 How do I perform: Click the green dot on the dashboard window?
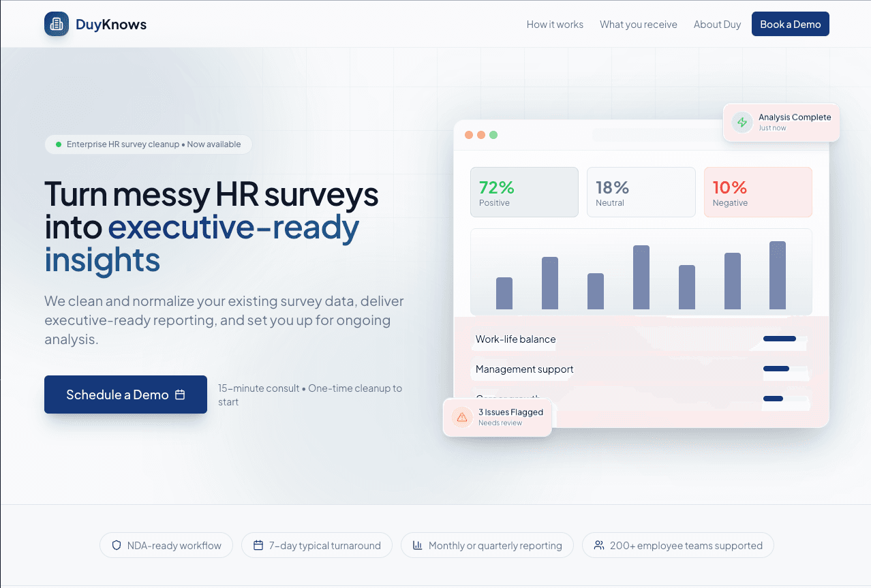click(x=493, y=135)
